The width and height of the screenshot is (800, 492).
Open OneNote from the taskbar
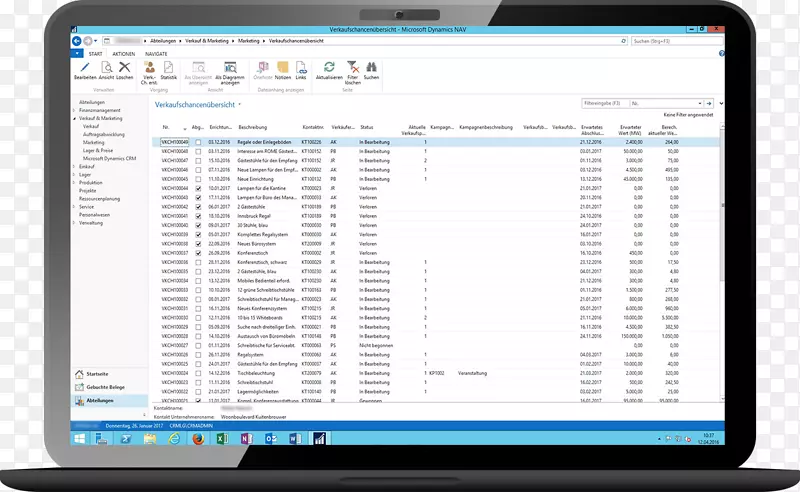click(247, 438)
